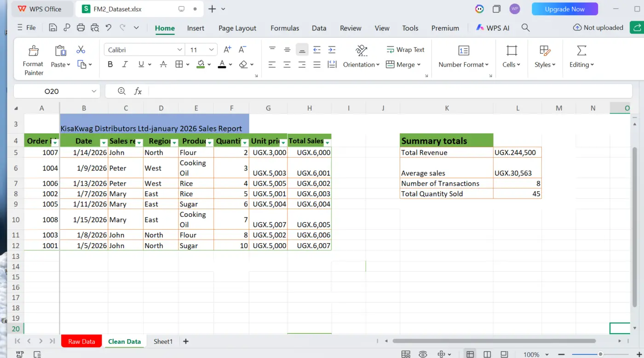Cut the selection with the scissors icon
The width and height of the screenshot is (644, 358).
[x=81, y=50]
